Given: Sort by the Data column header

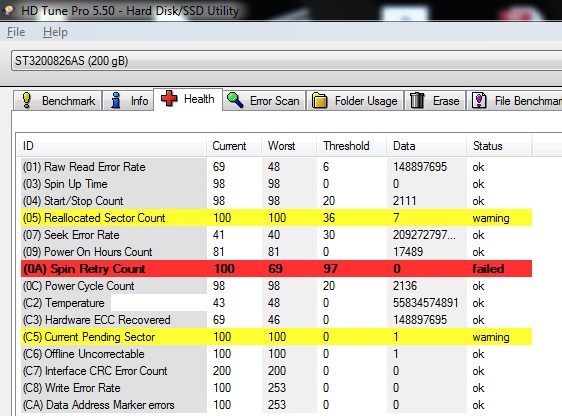Looking at the screenshot, I should click(x=427, y=146).
